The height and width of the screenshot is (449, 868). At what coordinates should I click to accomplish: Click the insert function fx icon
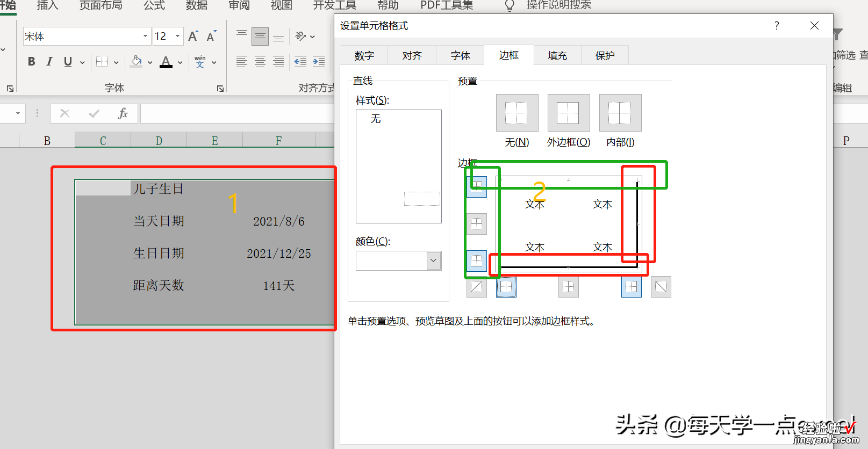[x=123, y=113]
